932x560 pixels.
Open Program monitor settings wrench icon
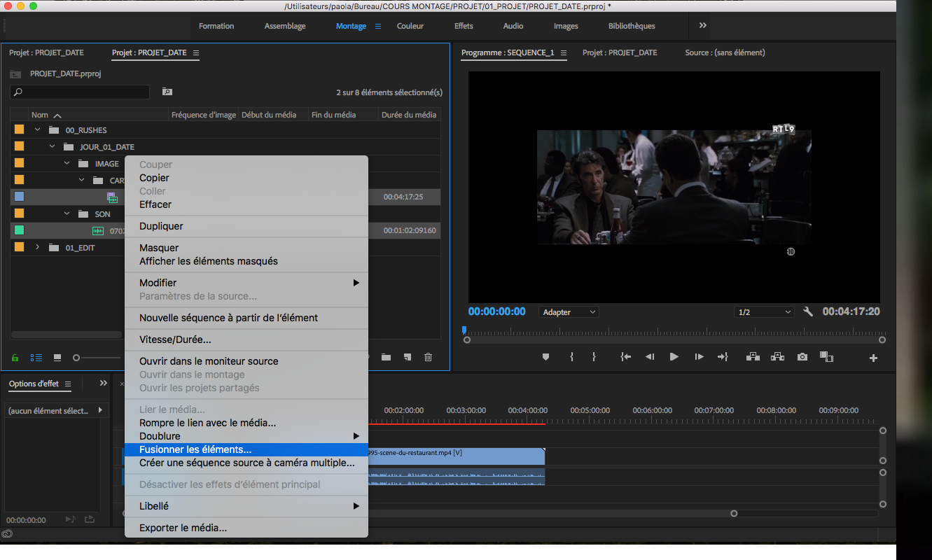click(x=808, y=311)
